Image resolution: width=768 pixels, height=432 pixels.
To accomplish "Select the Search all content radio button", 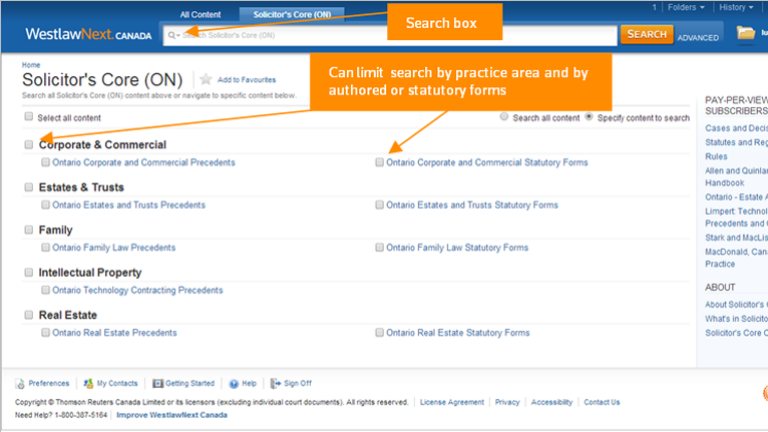I will point(504,117).
